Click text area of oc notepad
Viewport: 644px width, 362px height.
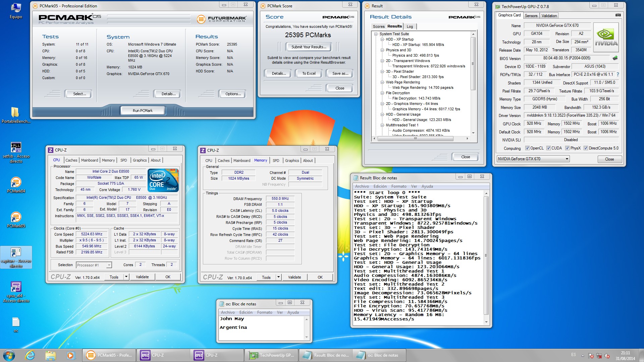262,327
